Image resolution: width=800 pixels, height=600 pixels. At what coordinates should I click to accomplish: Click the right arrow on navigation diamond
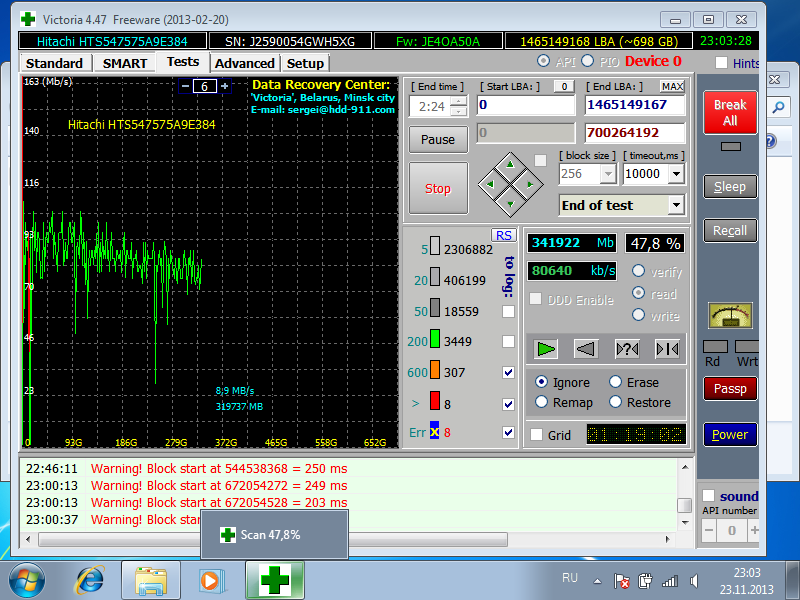[x=530, y=184]
